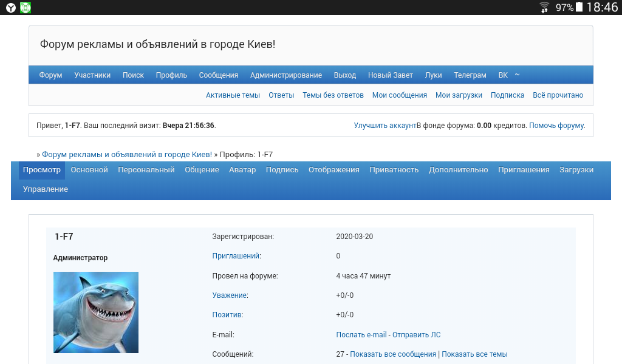Viewport: 622px width, 364px height.
Task: Click the registration date 2020-03-20
Action: [x=355, y=237]
